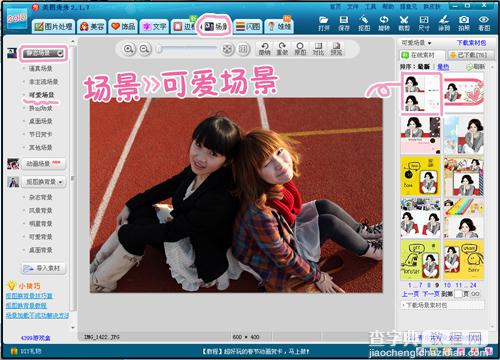Click the Undo (撤销) arrow icon
The width and height of the screenshot is (500, 360).
pyautogui.click(x=265, y=49)
